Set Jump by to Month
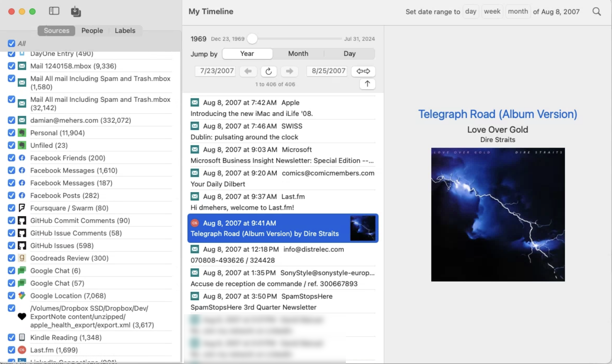The width and height of the screenshot is (612, 364). coord(298,54)
